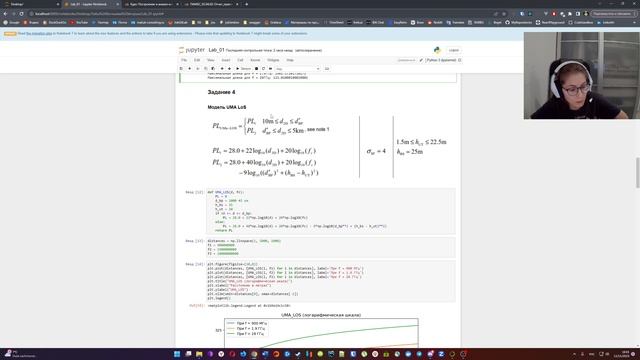Click the pencil edit-mode indicator

[421, 60]
